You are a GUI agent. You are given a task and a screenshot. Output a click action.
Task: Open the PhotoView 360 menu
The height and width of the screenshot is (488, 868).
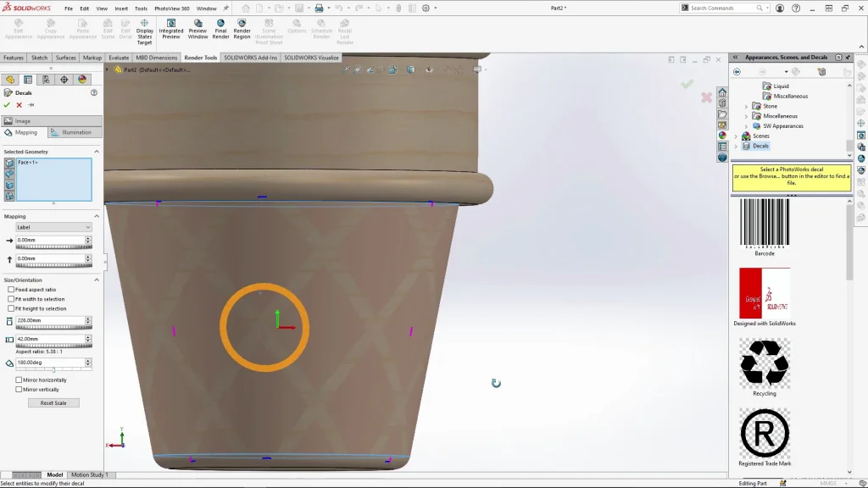172,8
